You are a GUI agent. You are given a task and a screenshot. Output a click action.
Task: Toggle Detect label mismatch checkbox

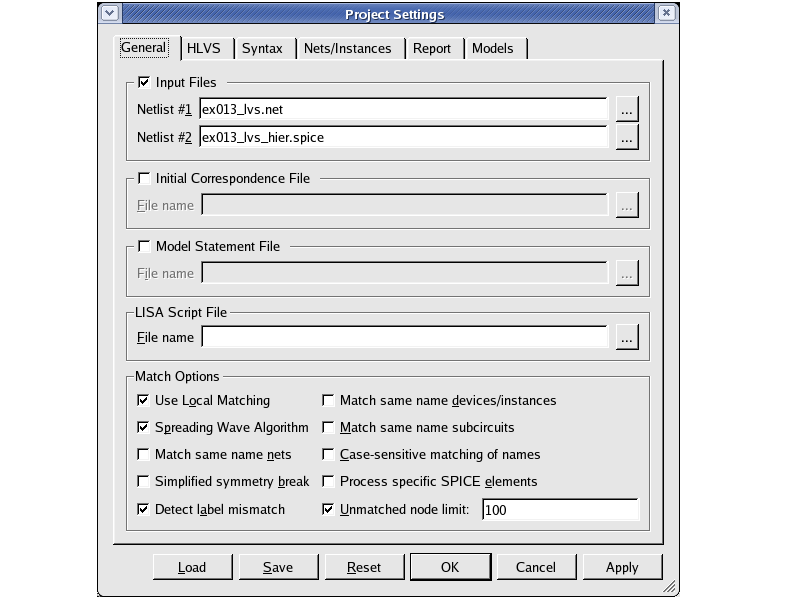coord(144,509)
